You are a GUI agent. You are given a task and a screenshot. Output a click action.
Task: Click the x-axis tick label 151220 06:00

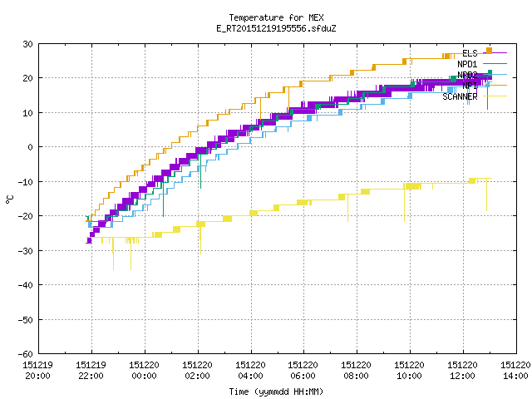tap(303, 371)
